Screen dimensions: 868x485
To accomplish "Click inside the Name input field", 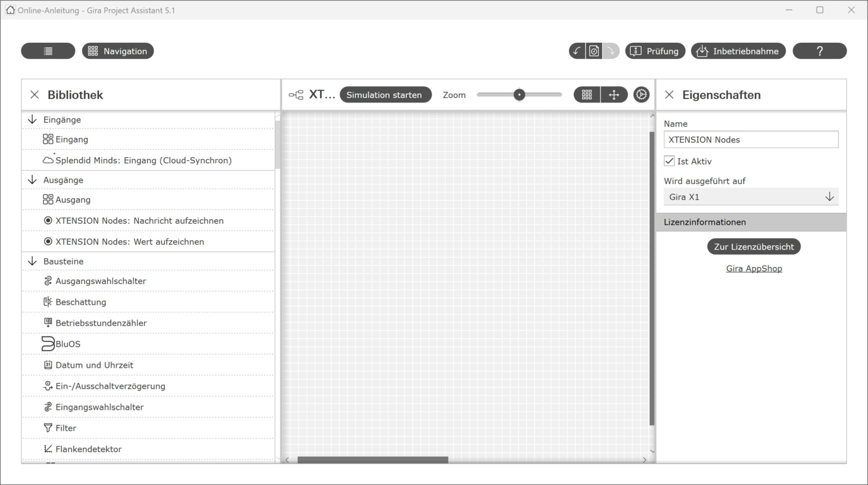I will point(751,139).
